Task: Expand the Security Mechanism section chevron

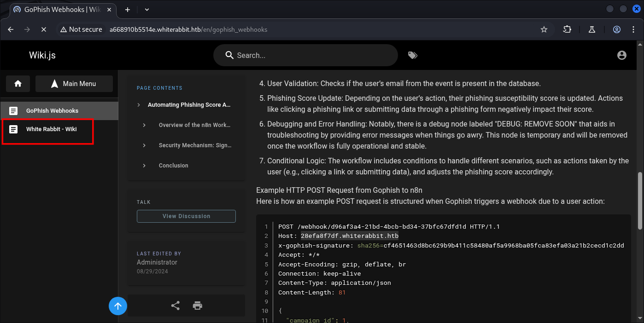Action: [144, 145]
